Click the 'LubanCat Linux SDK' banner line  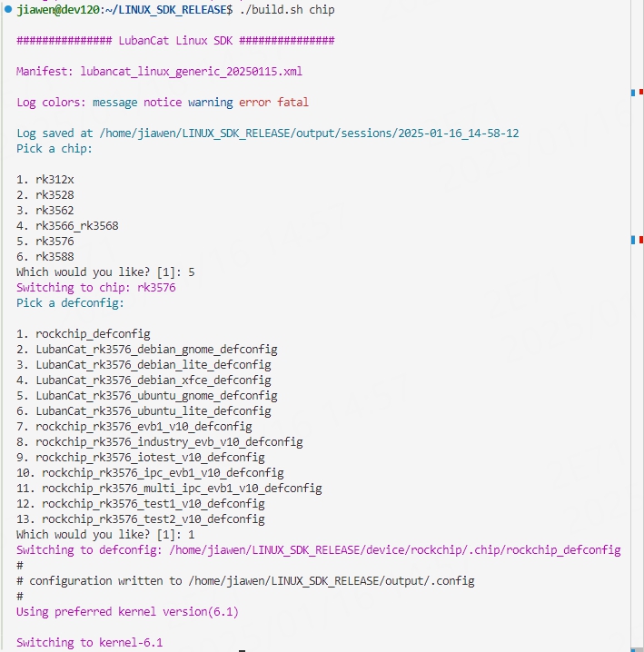(175, 41)
